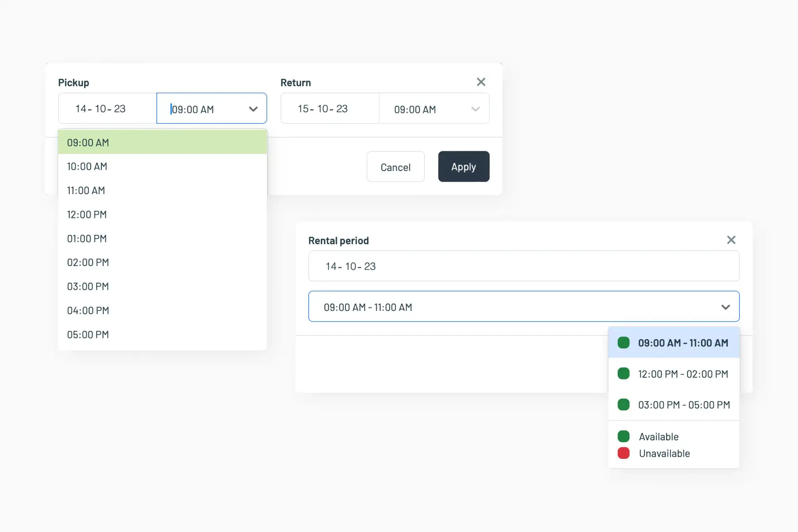Expand the Pickup time dropdown chevron
798x532 pixels.
(253, 109)
